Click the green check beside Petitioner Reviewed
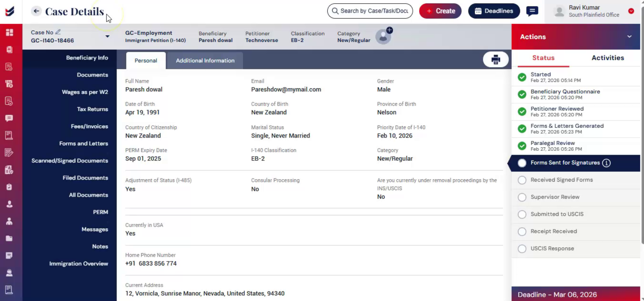 [x=522, y=111]
